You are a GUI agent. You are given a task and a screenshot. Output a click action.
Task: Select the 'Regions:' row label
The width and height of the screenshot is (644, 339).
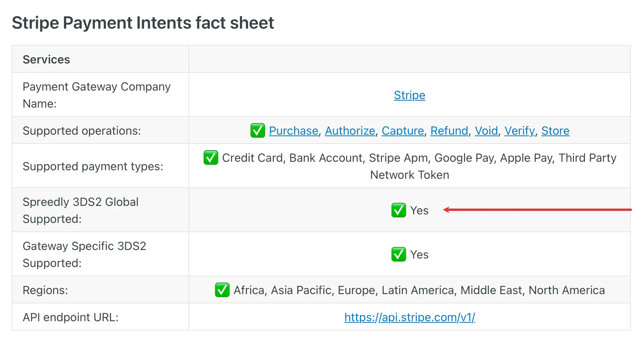pos(45,290)
